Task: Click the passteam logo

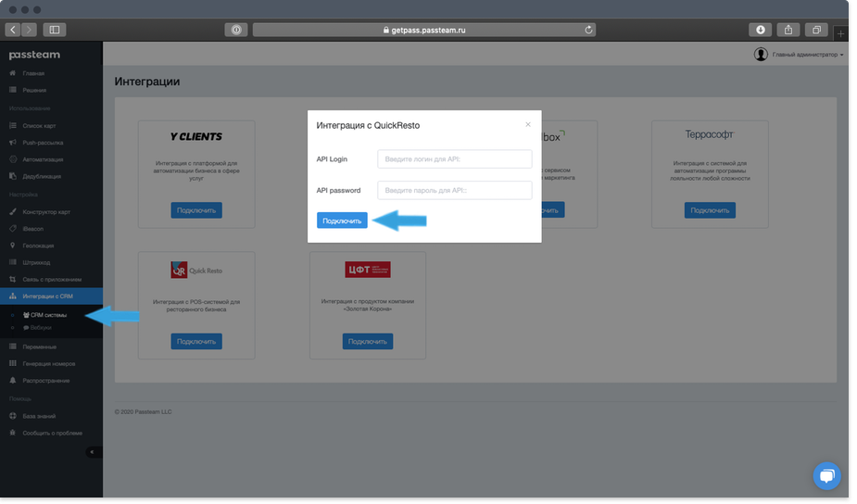Action: click(x=34, y=55)
